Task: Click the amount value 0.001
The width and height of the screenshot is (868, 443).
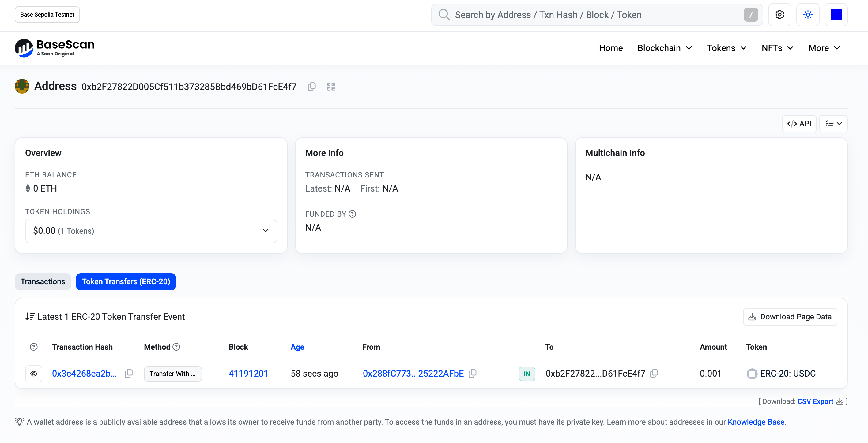Action: click(x=710, y=374)
